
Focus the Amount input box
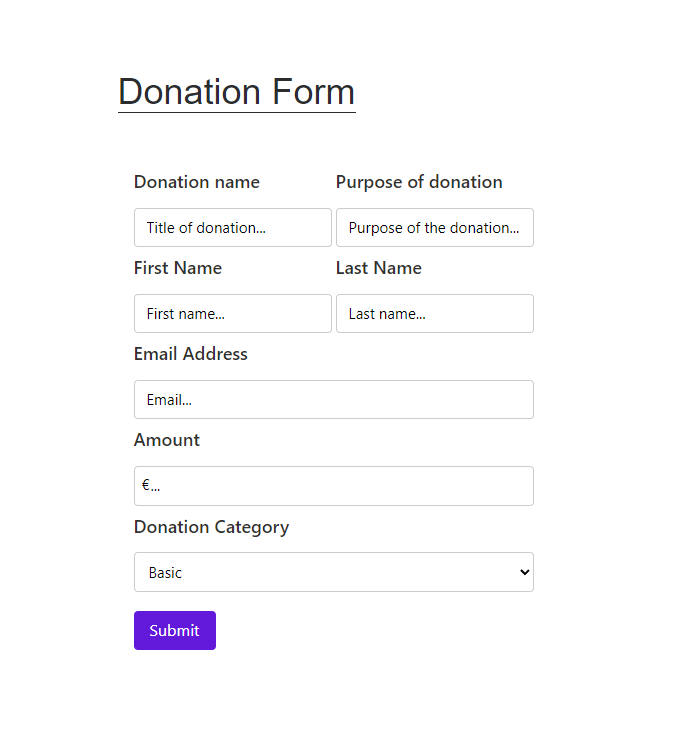[333, 486]
